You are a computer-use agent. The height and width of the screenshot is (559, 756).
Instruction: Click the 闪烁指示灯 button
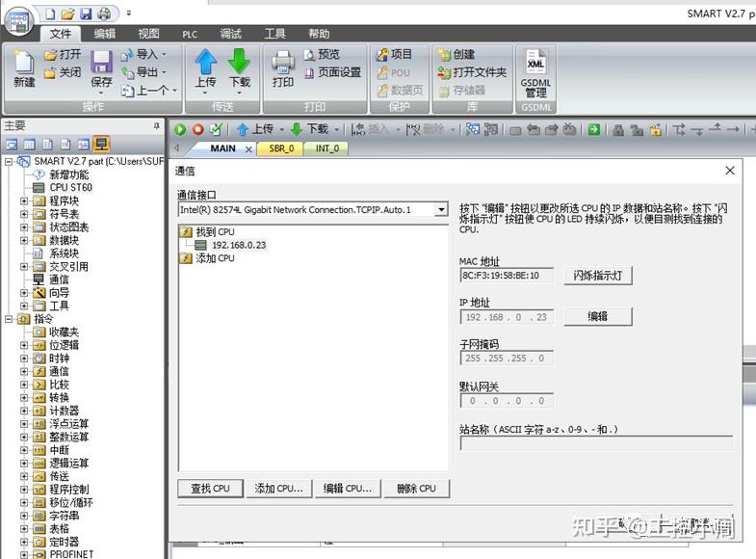pos(597,276)
